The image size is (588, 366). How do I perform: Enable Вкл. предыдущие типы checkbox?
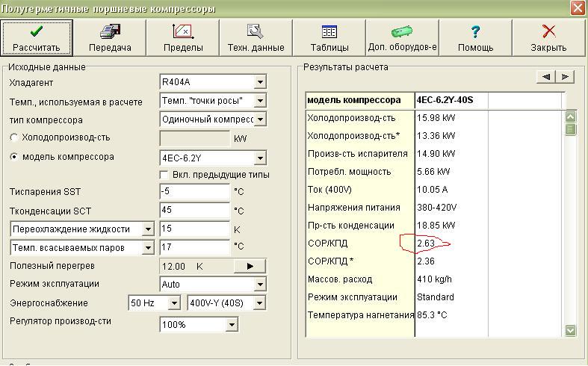coord(164,175)
